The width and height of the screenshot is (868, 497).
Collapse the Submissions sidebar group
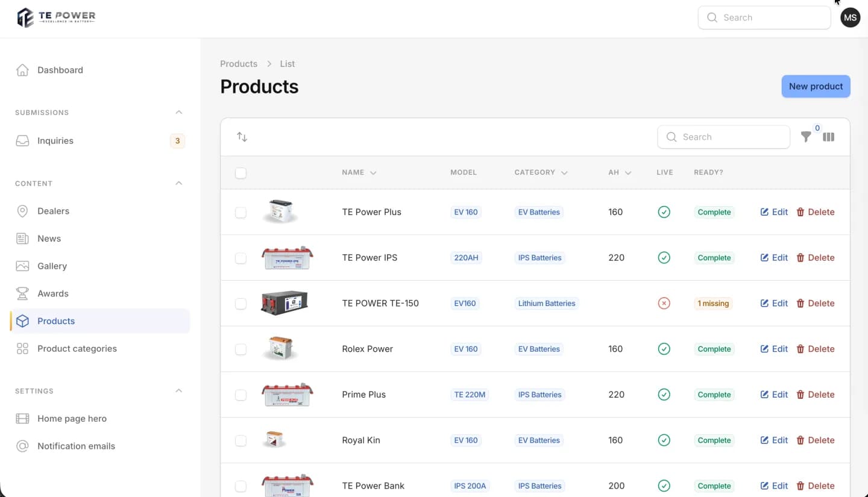(x=178, y=113)
